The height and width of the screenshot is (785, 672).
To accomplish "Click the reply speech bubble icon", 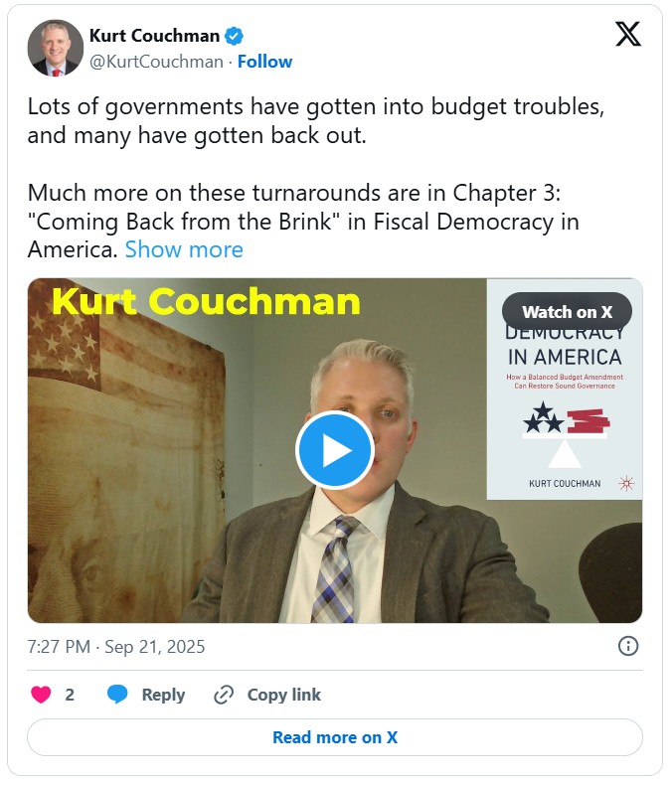I will (x=117, y=695).
